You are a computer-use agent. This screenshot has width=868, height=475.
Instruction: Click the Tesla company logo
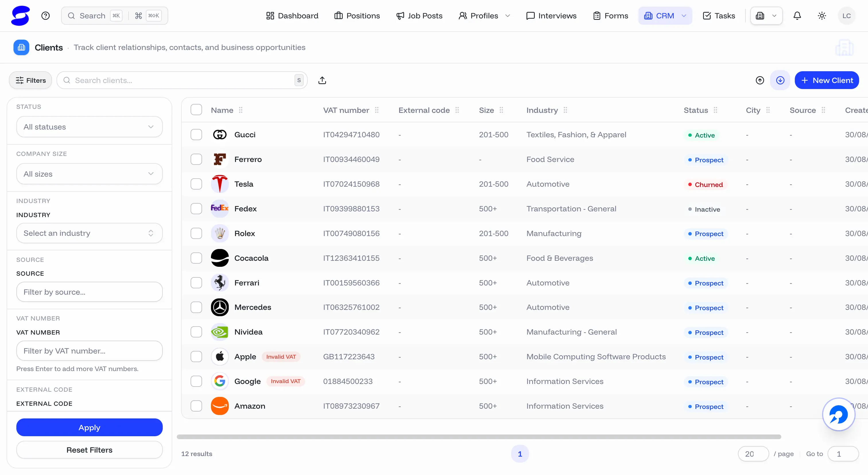click(220, 184)
